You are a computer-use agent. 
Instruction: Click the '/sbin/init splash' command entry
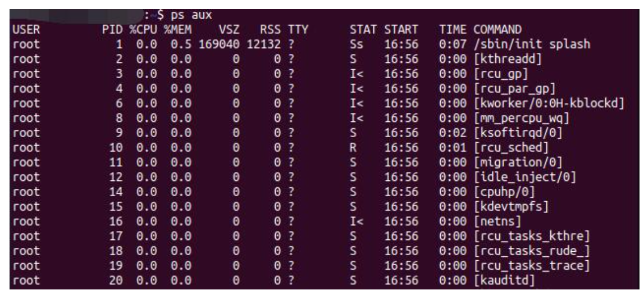[532, 44]
